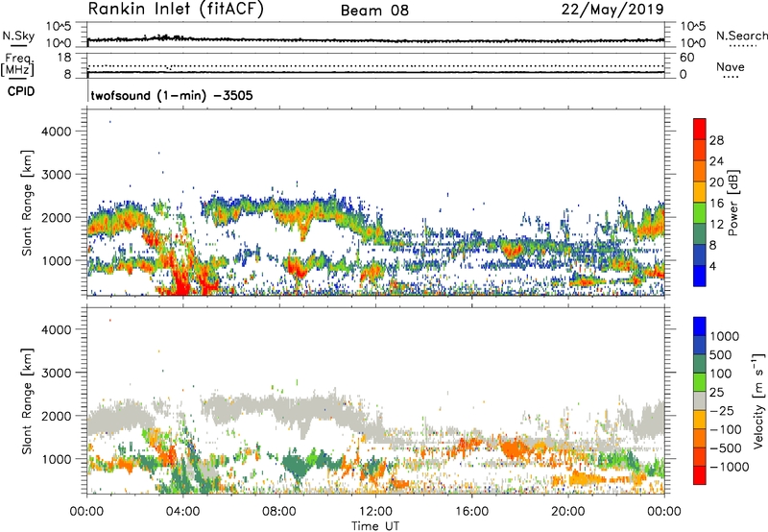768x532 pixels.
Task: Select the '04:00' time tick label
Action: coord(182,512)
